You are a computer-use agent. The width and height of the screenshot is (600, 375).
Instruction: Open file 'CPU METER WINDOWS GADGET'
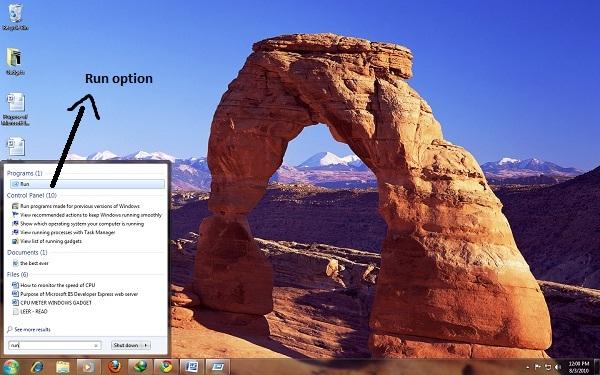pyautogui.click(x=56, y=303)
